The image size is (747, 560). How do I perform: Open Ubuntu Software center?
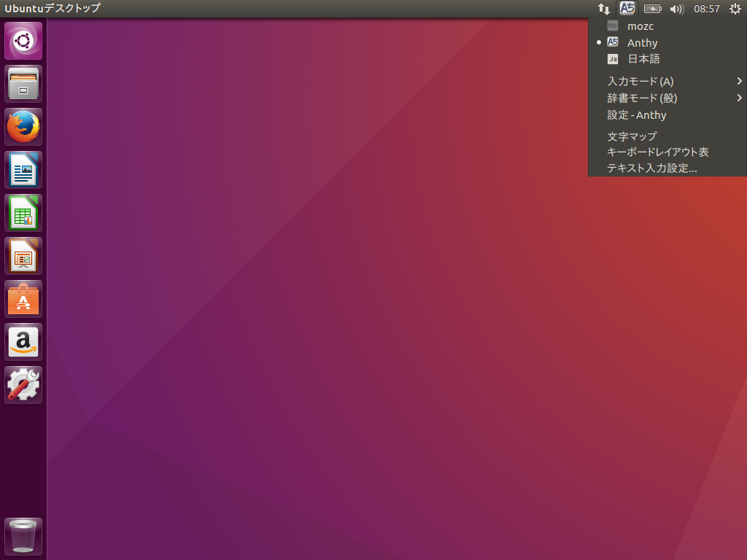click(x=23, y=299)
